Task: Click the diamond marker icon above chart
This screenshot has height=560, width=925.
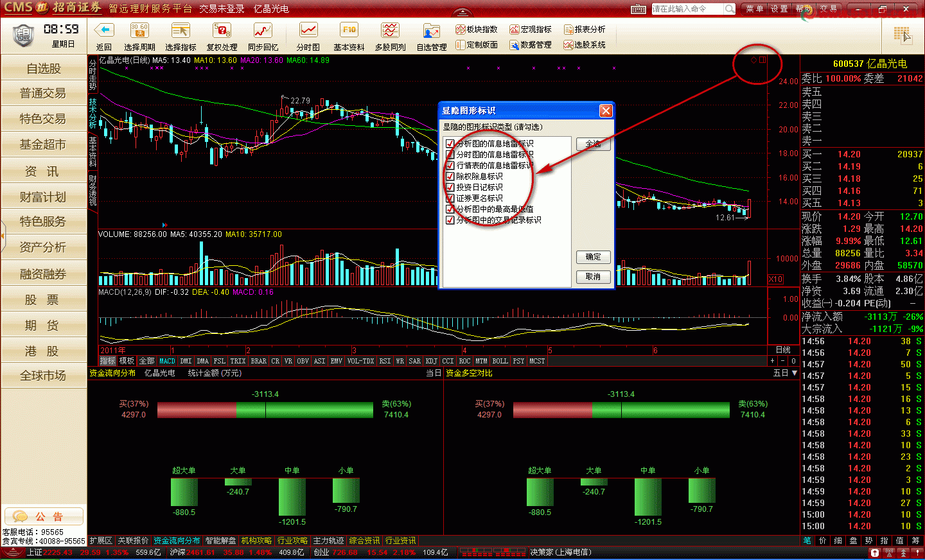Action: coord(753,60)
